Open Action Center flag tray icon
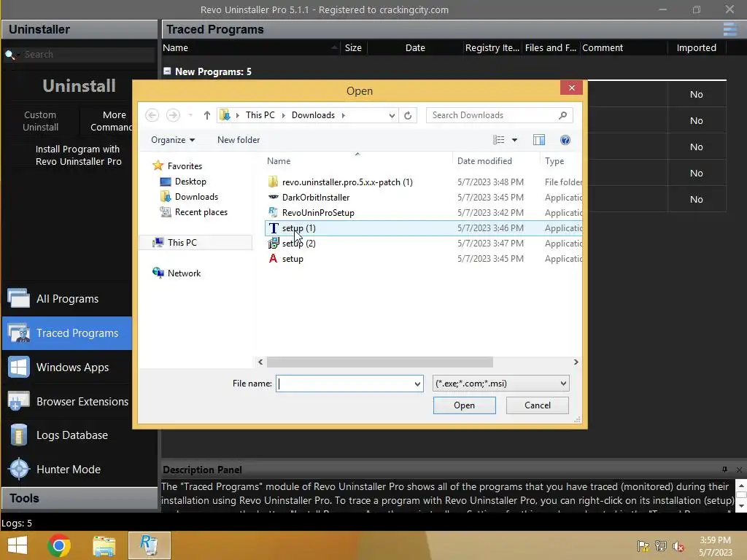The width and height of the screenshot is (747, 560). (643, 546)
